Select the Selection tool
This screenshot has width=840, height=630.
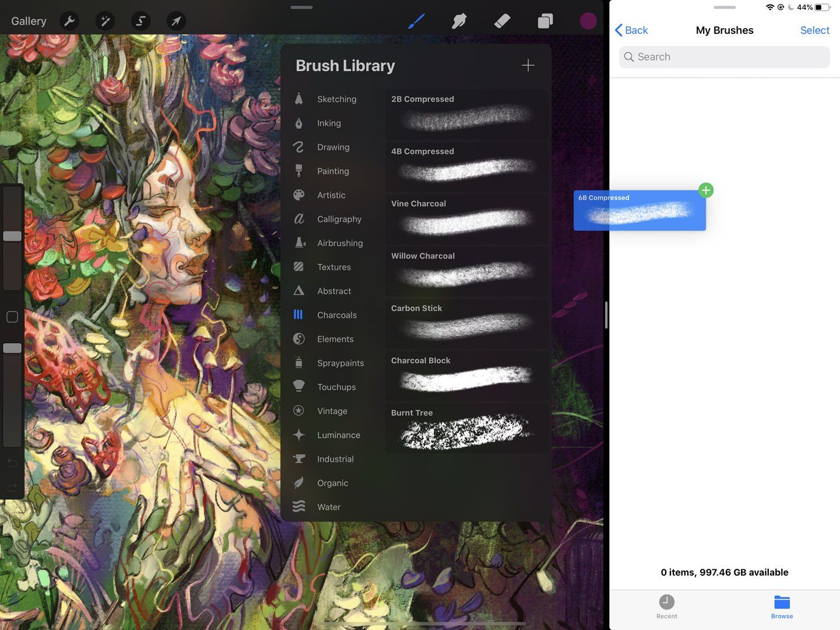tap(140, 21)
